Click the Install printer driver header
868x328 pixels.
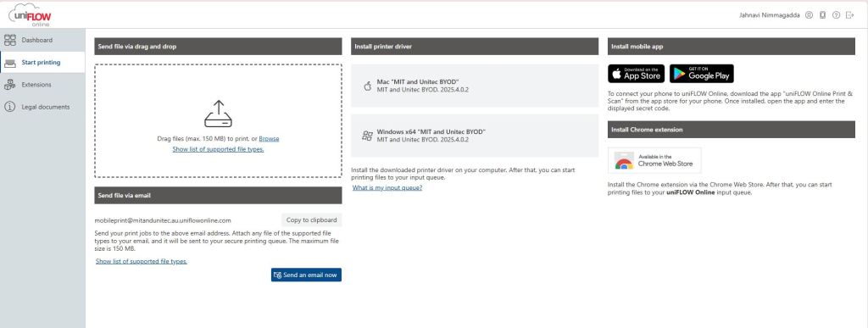point(475,47)
